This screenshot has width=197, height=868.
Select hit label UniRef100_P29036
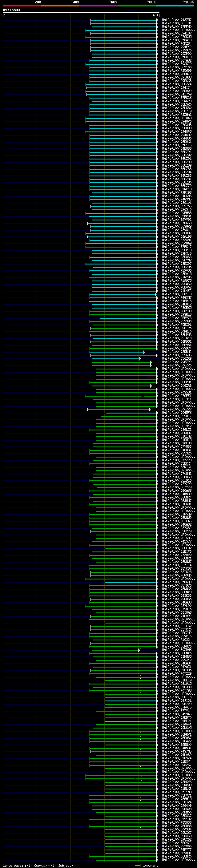[x=176, y=271]
